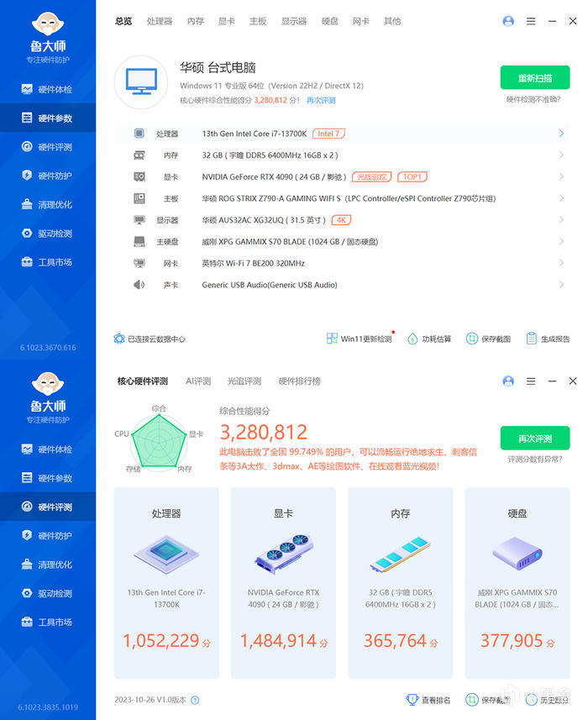Screen dimensions: 588x720
Task: Open 工具市场 in the lower window sidebar
Action: pyautogui.click(x=48, y=623)
